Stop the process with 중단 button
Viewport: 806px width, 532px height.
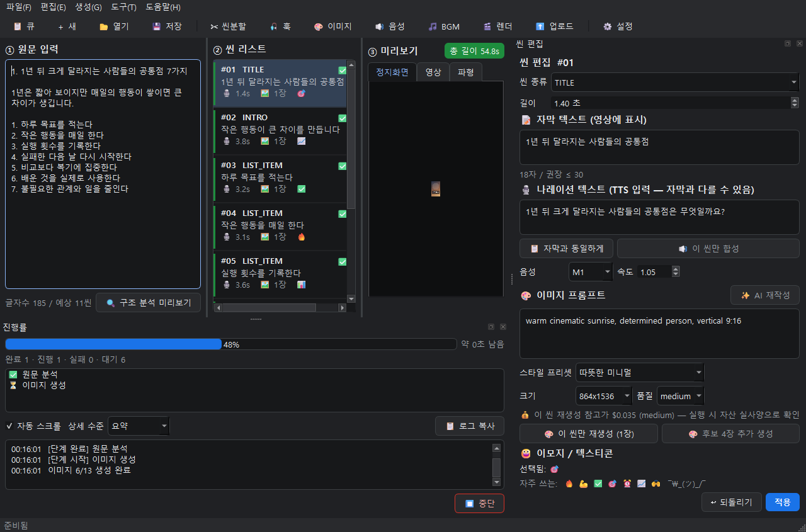tap(479, 504)
